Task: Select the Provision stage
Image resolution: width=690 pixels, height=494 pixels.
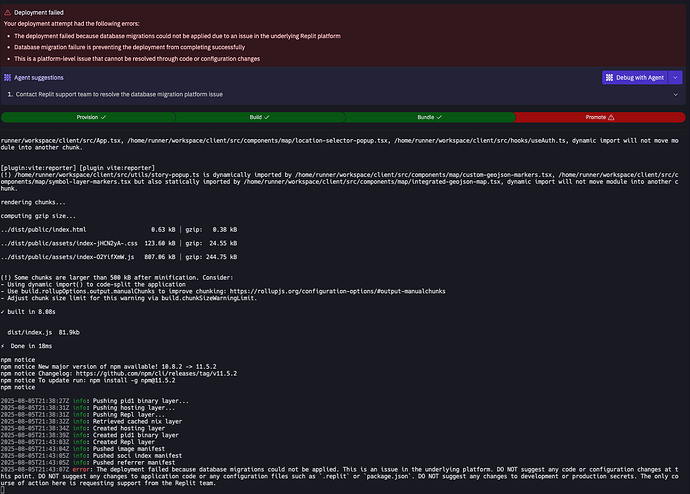Action: (x=88, y=117)
